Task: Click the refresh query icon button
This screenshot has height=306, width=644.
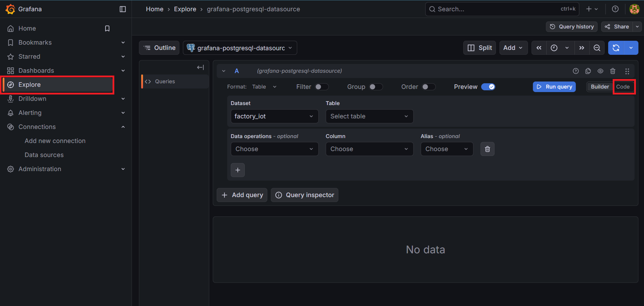Action: 616,48
